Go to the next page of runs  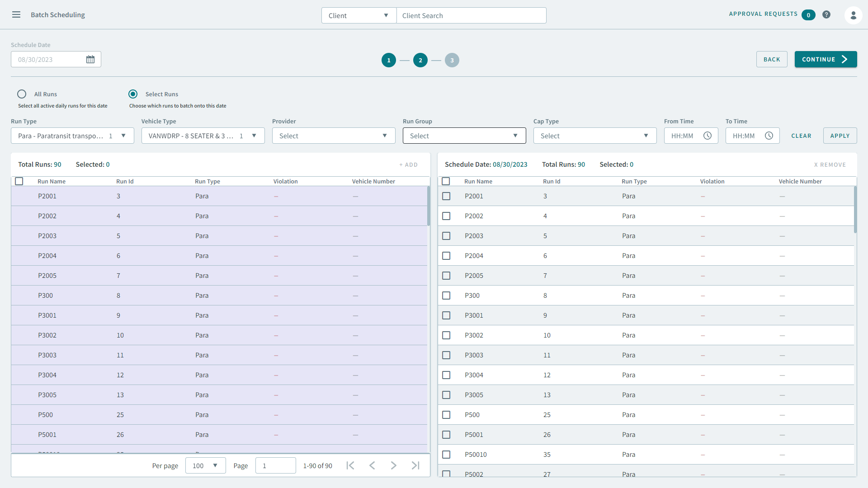[x=394, y=465]
